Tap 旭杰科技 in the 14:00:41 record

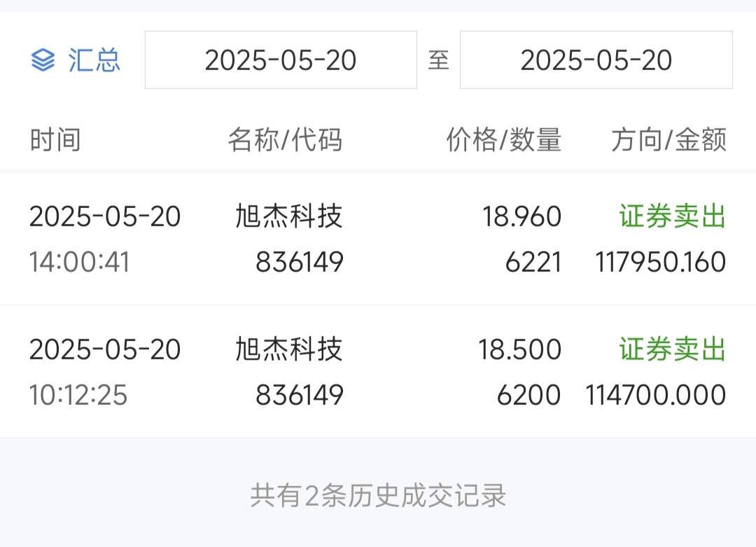point(289,217)
